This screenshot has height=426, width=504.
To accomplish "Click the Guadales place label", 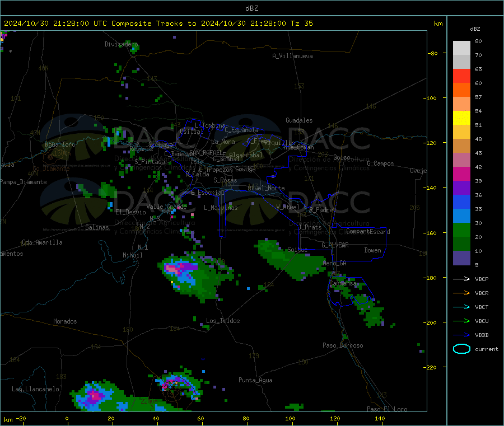I will click(x=299, y=120).
